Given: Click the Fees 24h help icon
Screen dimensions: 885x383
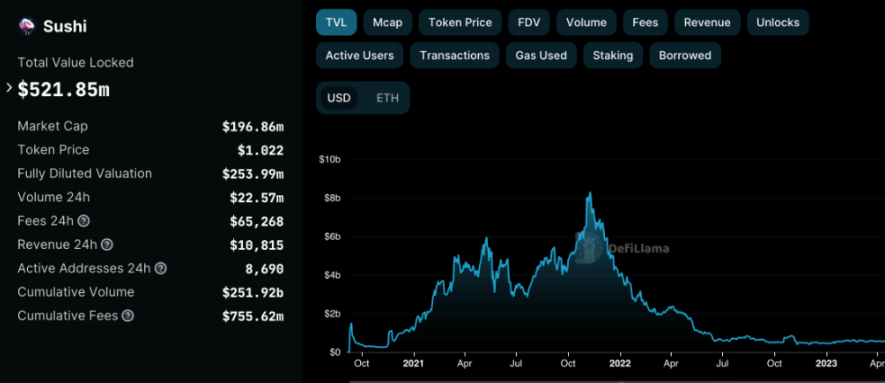Looking at the screenshot, I should pyautogui.click(x=84, y=221).
